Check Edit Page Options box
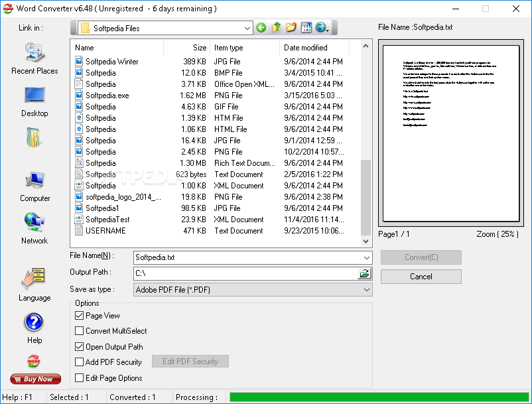532x404 pixels. point(79,378)
